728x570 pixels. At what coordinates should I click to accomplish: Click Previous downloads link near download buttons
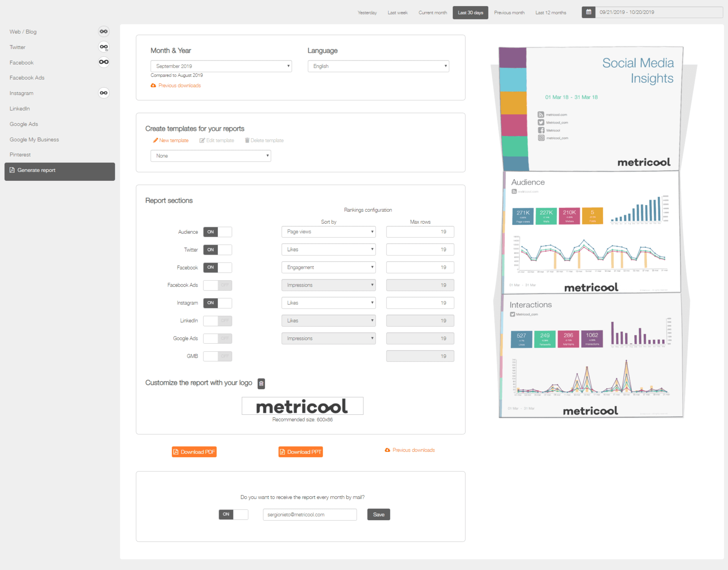(x=414, y=450)
